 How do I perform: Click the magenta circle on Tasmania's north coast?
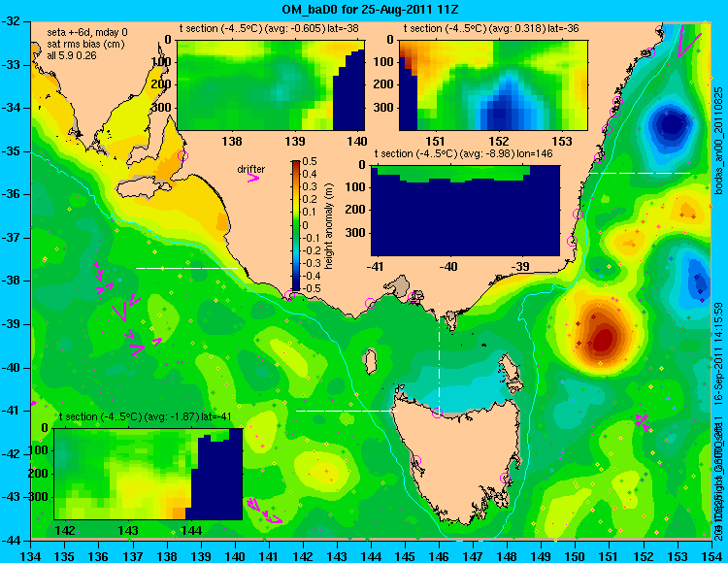(x=437, y=413)
